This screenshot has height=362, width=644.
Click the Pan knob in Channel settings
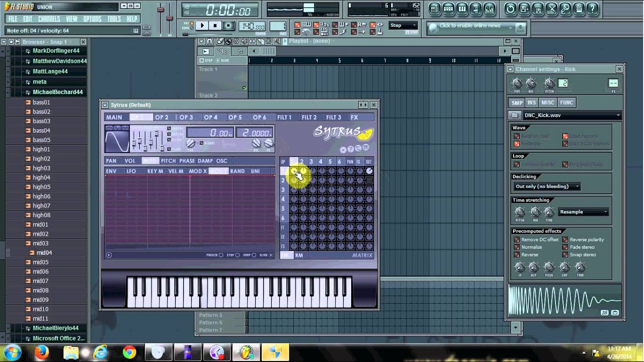517,83
